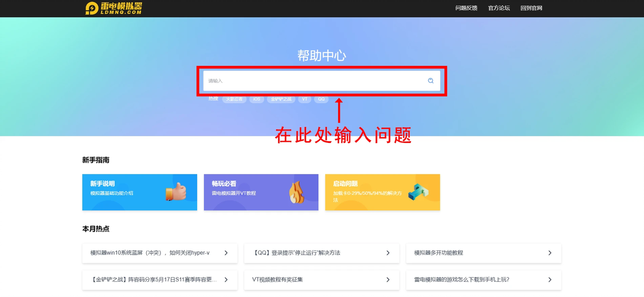644x297 pixels.
Task: Open 官方论坛 from the top navigation
Action: (499, 8)
